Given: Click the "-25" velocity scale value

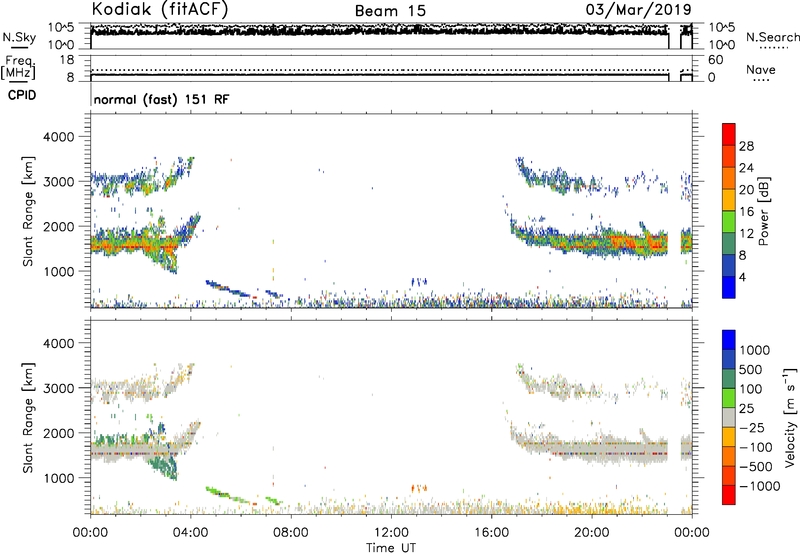Looking at the screenshot, I should 752,427.
